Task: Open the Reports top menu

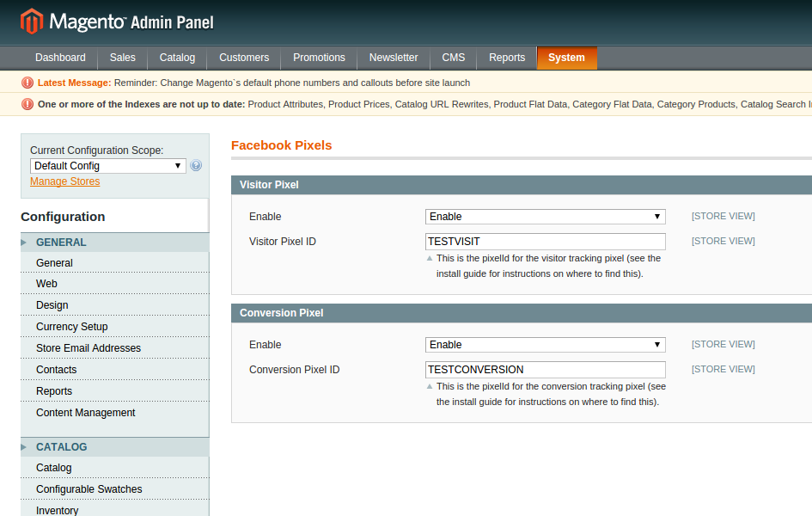Action: 507,58
